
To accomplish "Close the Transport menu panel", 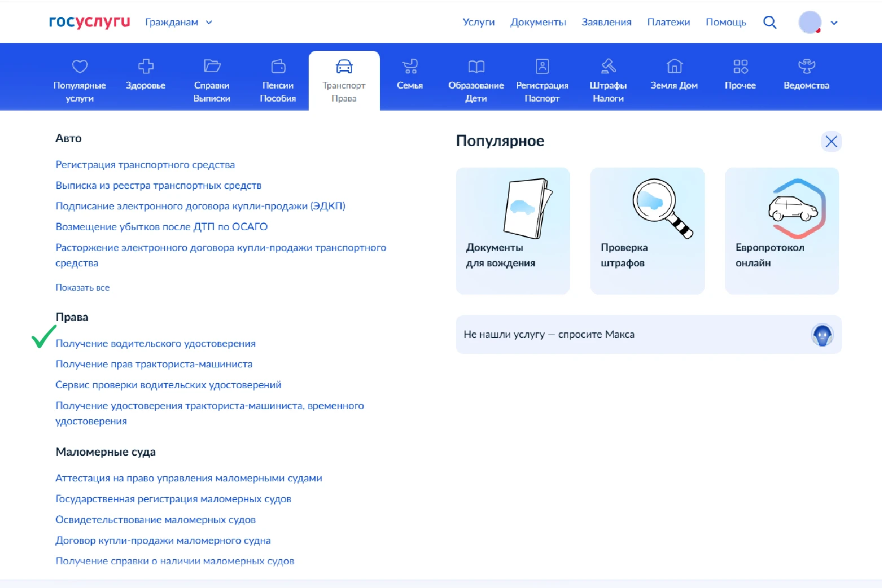I will 831,141.
